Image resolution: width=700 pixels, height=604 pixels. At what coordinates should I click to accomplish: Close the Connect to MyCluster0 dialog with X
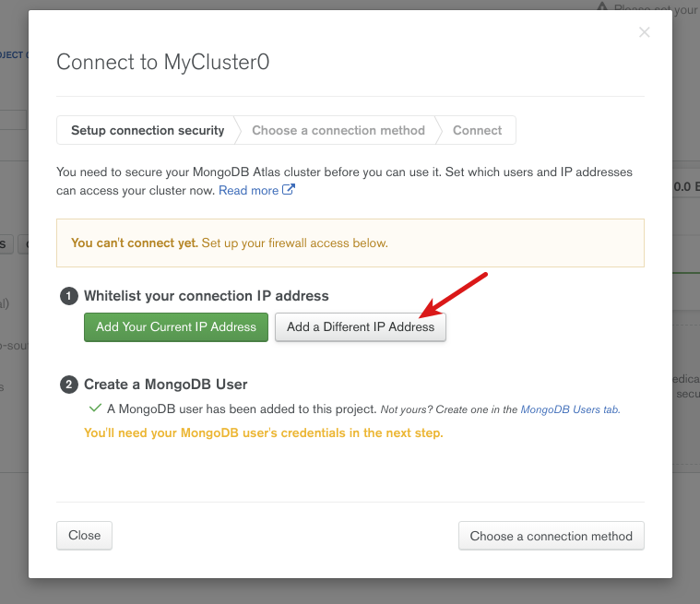644,32
